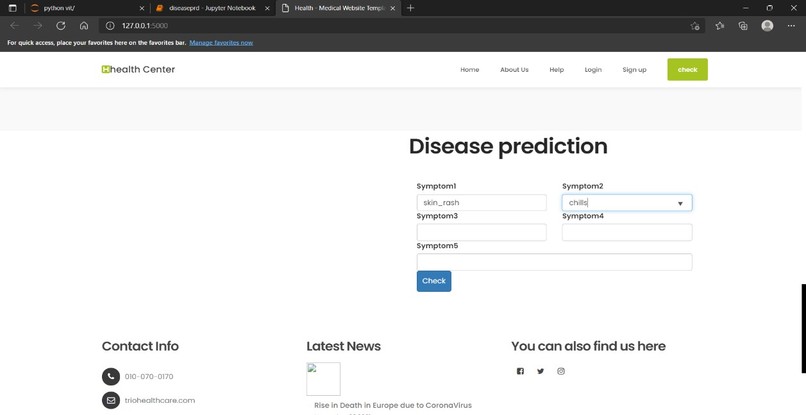Open site info icon in address bar
Viewport: 806px width, 415px height.
pos(109,26)
